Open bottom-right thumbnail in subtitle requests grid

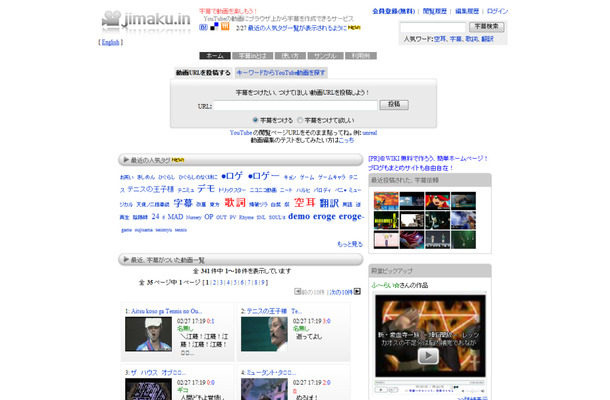(x=463, y=240)
